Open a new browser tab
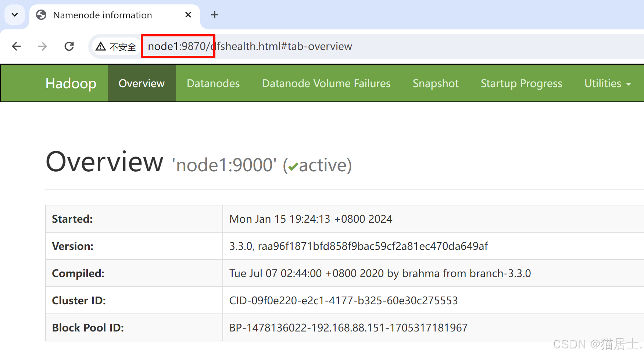Image resolution: width=644 pixels, height=355 pixels. (x=215, y=15)
